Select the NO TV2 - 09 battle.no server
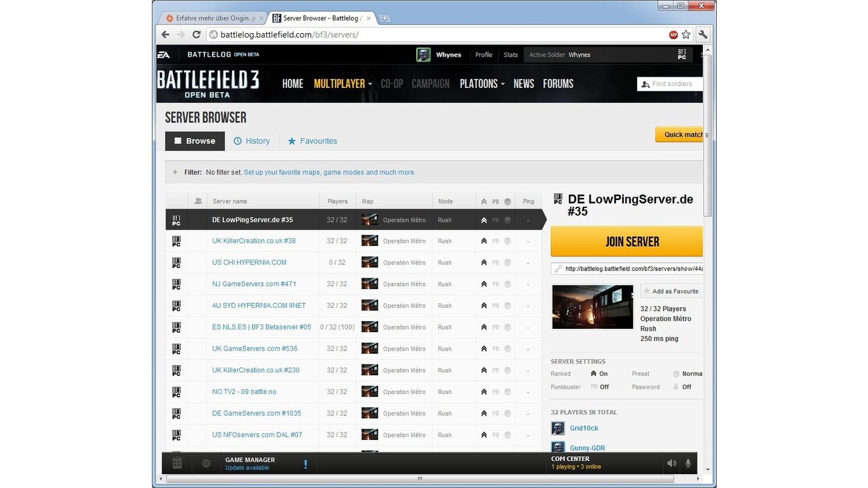Screen dimensions: 868x488 (x=244, y=392)
